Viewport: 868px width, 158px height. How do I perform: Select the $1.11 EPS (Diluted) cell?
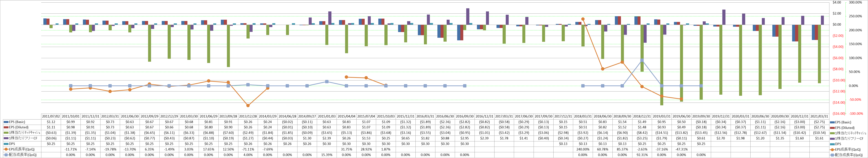pos(51,127)
